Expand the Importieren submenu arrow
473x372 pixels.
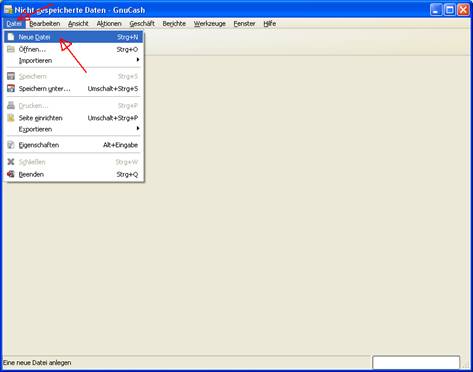coord(138,60)
